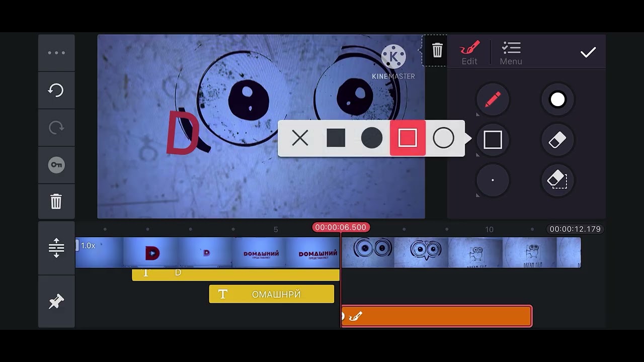Select the yellow D text layer
Screen dimensions: 644x362
pyautogui.click(x=235, y=274)
